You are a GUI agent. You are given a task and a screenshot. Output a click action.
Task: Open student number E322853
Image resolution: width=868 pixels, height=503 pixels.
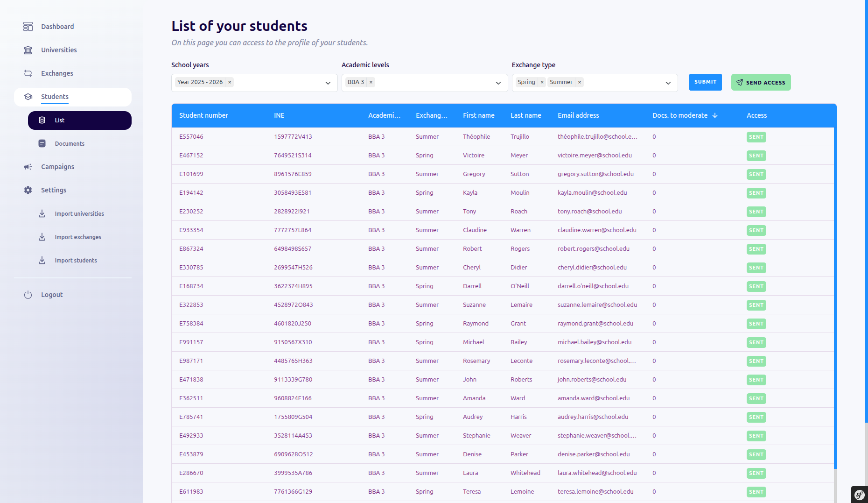click(x=191, y=305)
